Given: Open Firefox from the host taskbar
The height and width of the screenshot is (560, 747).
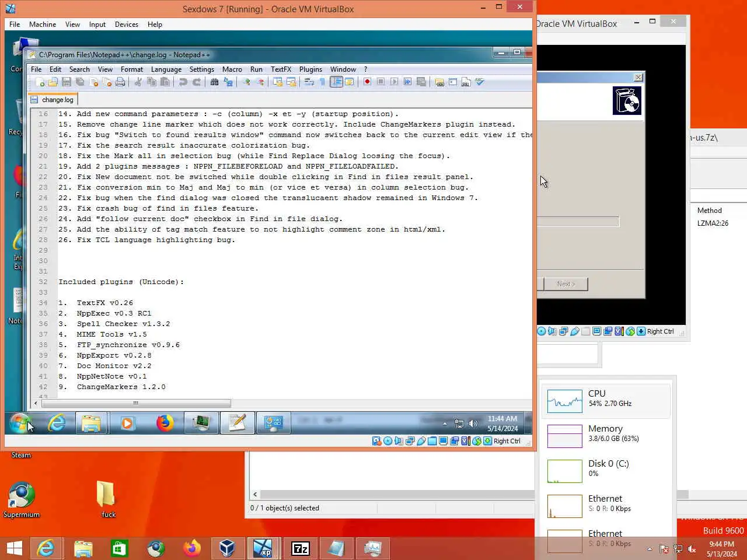Looking at the screenshot, I should [191, 548].
